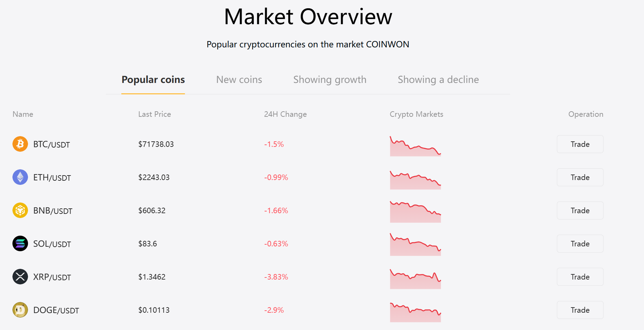
Task: Click the XRP coin icon
Action: (x=20, y=277)
